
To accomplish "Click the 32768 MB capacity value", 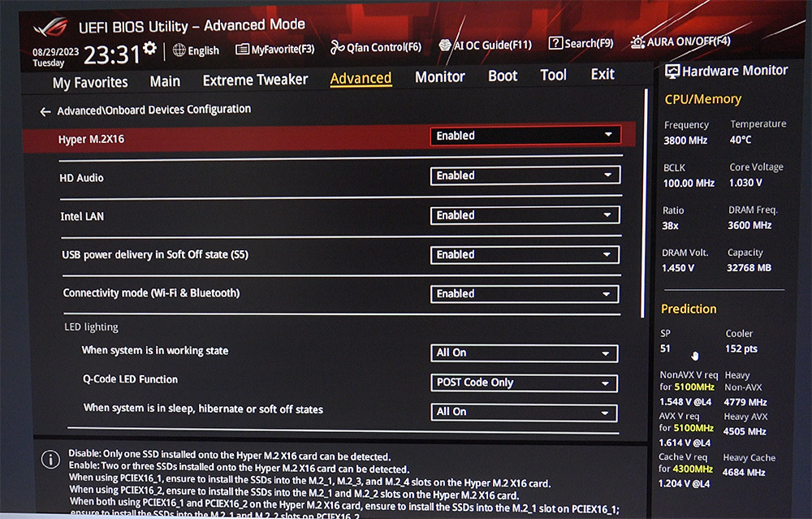I will tap(749, 268).
